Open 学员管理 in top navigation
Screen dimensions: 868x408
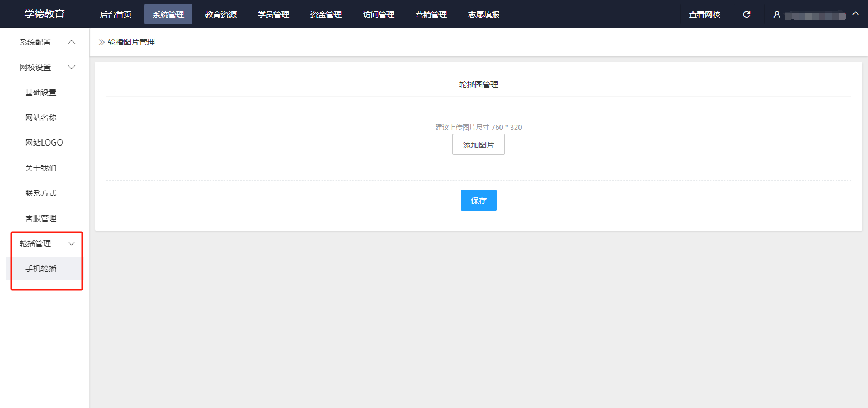point(273,15)
